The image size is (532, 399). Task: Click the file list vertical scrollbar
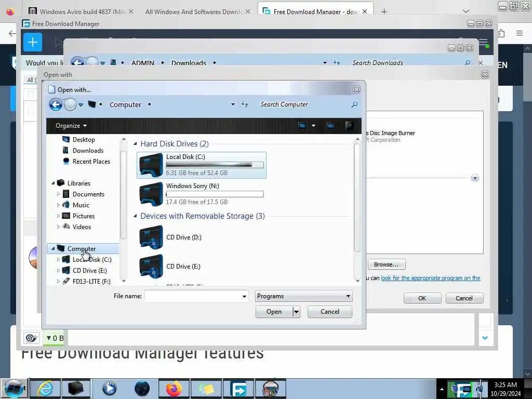pos(357,197)
